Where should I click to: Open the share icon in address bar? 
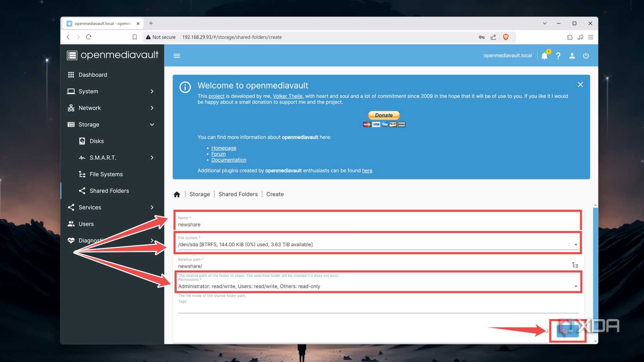tap(493, 37)
